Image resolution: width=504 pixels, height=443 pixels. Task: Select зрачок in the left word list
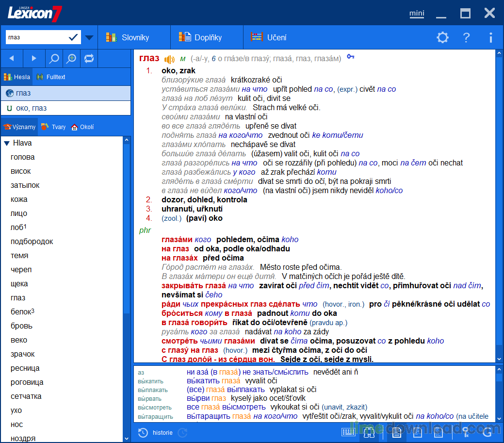tap(22, 354)
